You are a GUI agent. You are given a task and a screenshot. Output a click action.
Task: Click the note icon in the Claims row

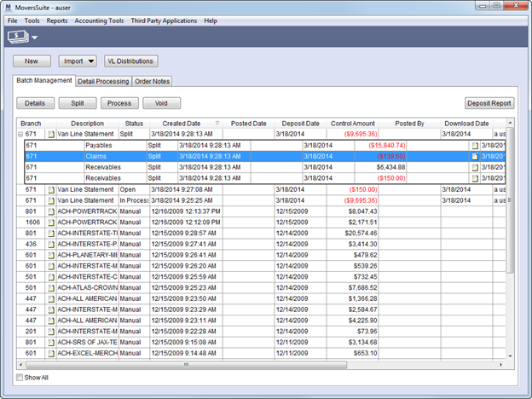[475, 157]
